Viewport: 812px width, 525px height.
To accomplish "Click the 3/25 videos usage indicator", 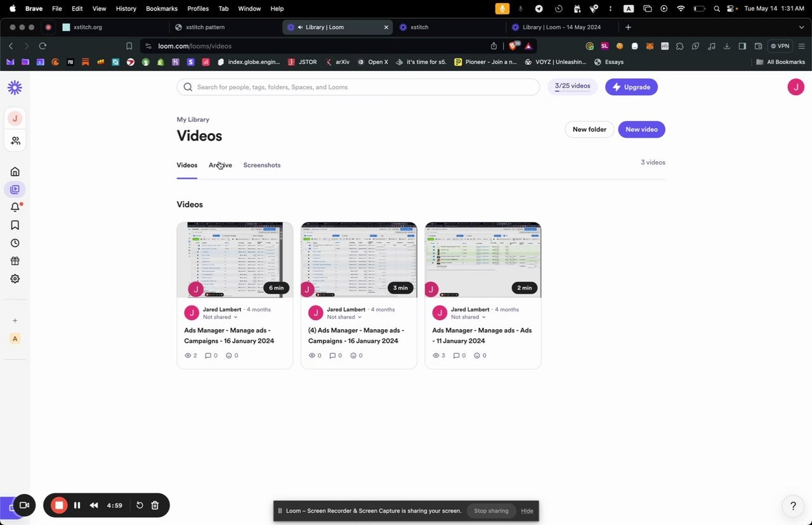I will pyautogui.click(x=572, y=87).
